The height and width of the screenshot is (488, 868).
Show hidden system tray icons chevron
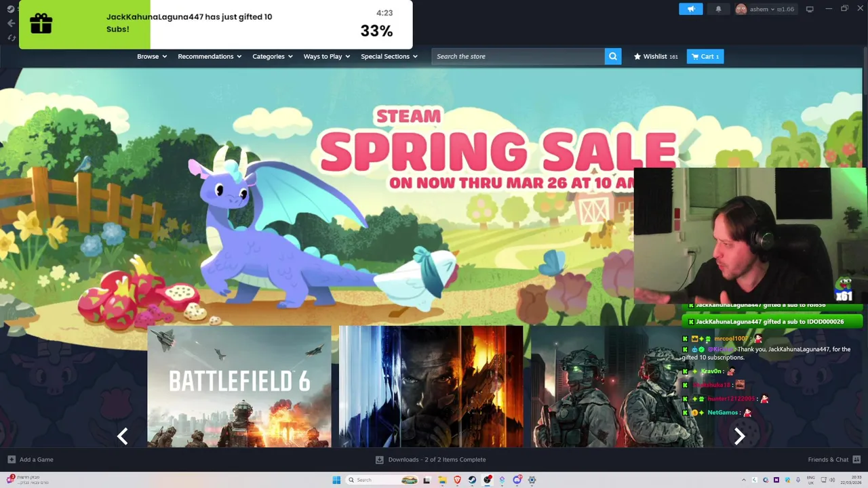(x=744, y=480)
